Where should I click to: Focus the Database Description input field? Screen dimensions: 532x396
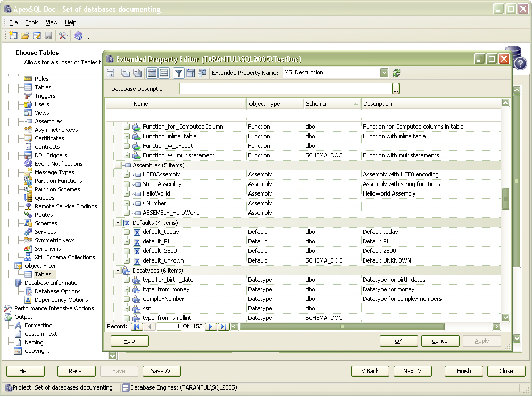pos(285,89)
